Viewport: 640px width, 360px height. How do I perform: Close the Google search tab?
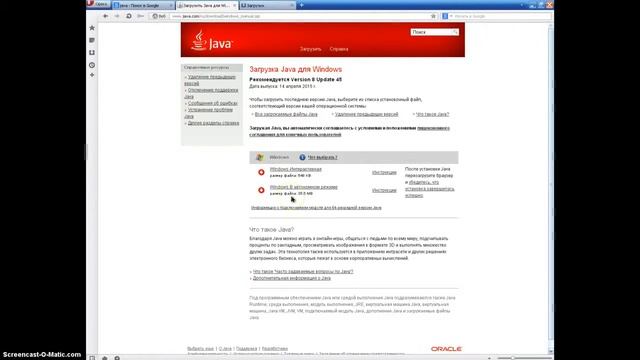point(171,5)
